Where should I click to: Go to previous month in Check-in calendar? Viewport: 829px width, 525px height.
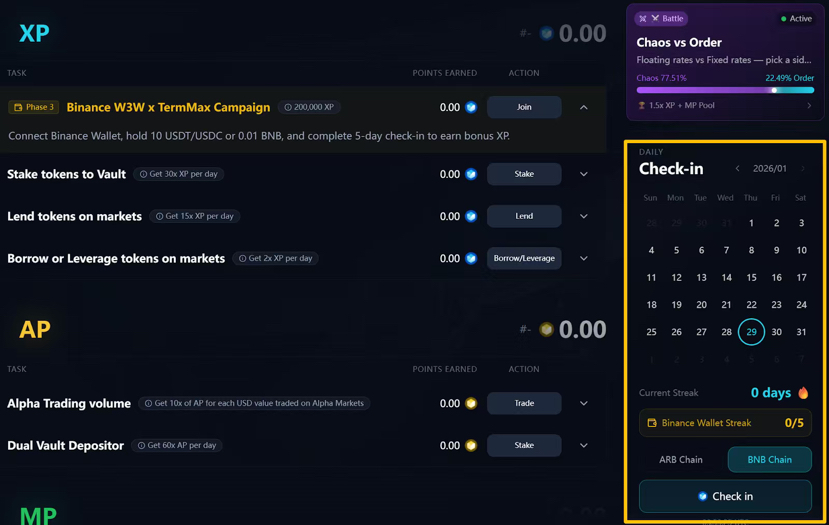point(738,169)
